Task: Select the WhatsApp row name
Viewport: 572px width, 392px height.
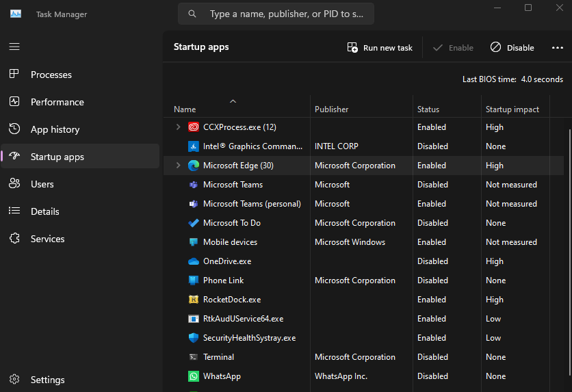Action: tap(222, 376)
